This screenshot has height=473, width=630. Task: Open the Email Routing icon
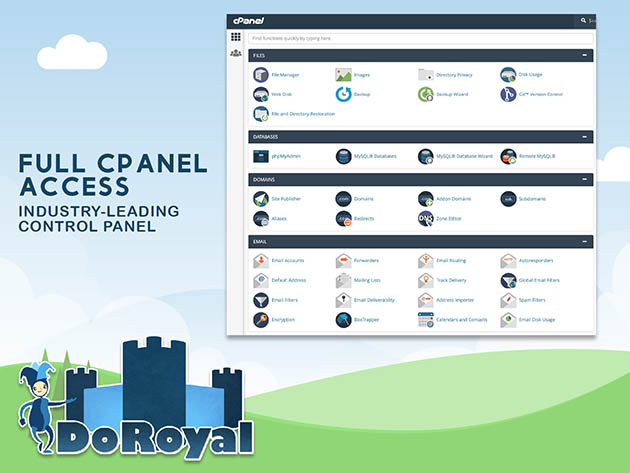click(x=425, y=261)
